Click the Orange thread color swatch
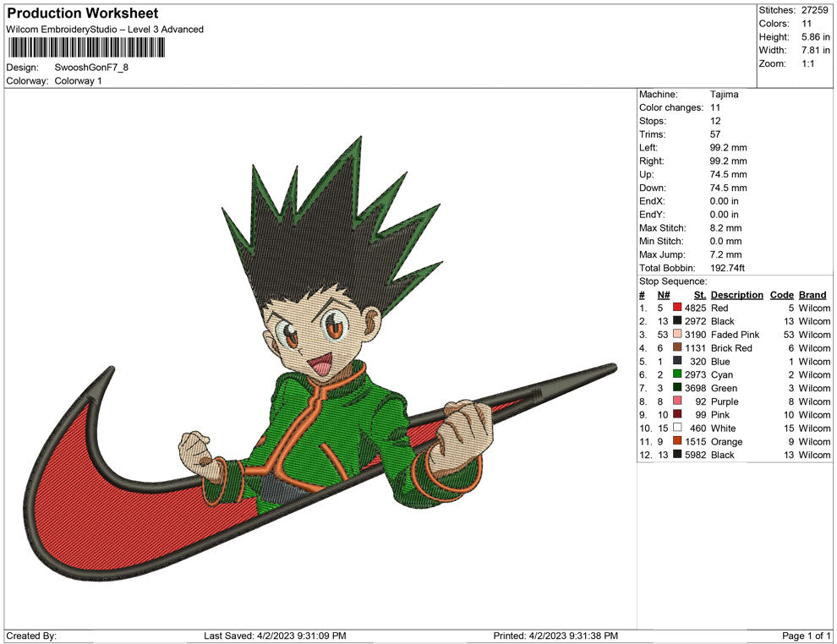The height and width of the screenshot is (644, 837). coord(677,440)
